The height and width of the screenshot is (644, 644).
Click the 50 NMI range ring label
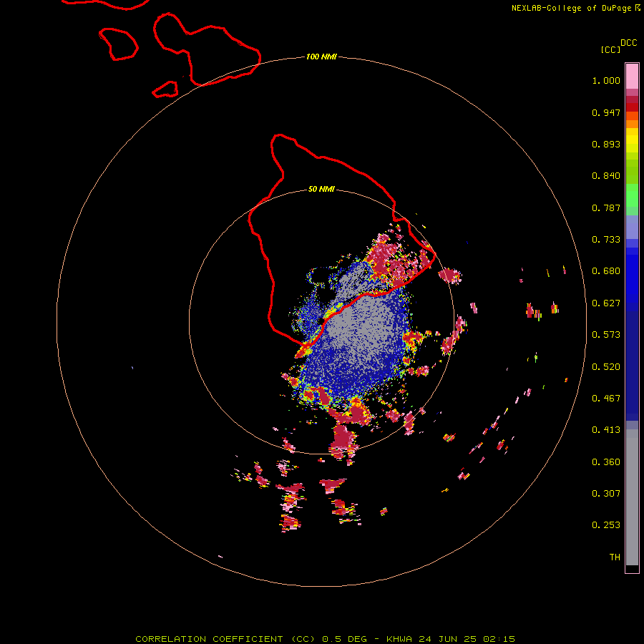pos(321,189)
